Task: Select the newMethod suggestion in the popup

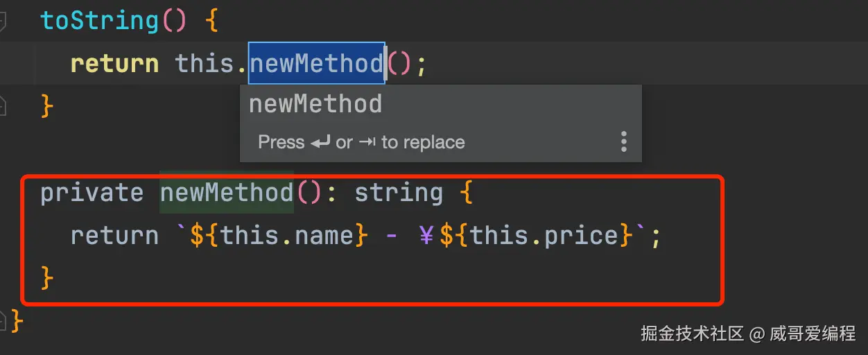Action: [315, 104]
